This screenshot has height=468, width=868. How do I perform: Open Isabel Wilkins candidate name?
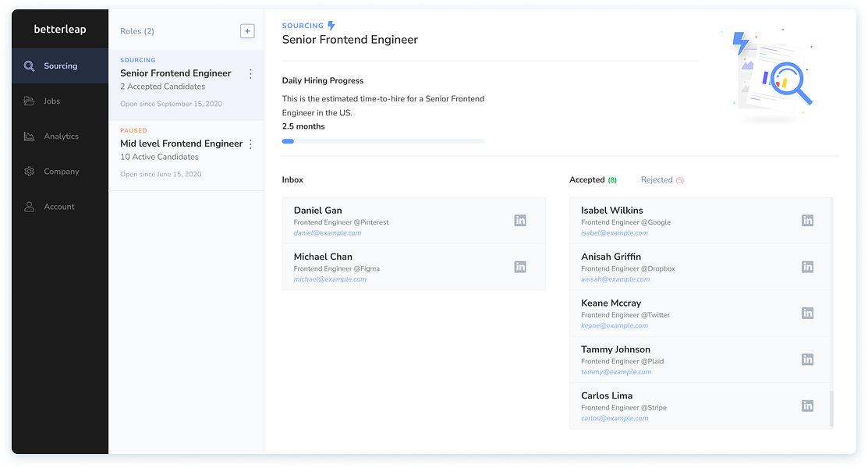click(x=611, y=211)
